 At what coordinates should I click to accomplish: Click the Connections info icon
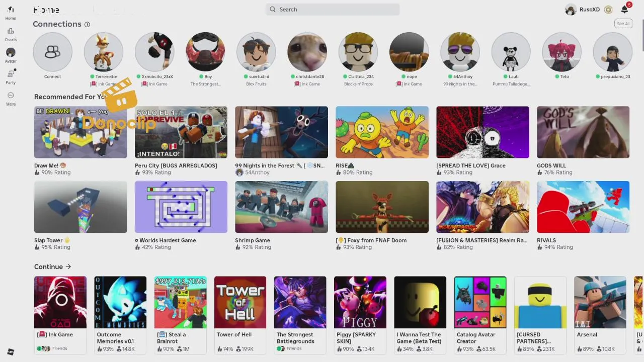[x=87, y=24]
